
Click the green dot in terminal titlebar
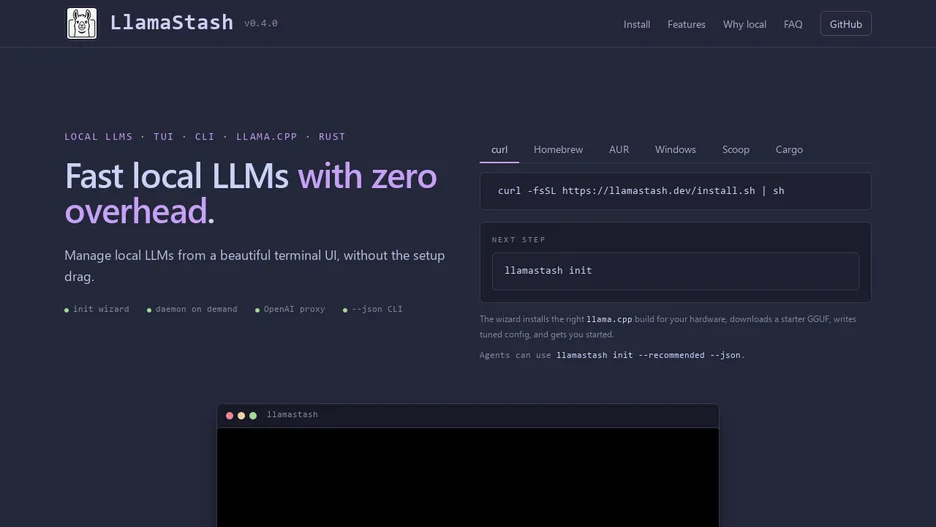pyautogui.click(x=253, y=415)
